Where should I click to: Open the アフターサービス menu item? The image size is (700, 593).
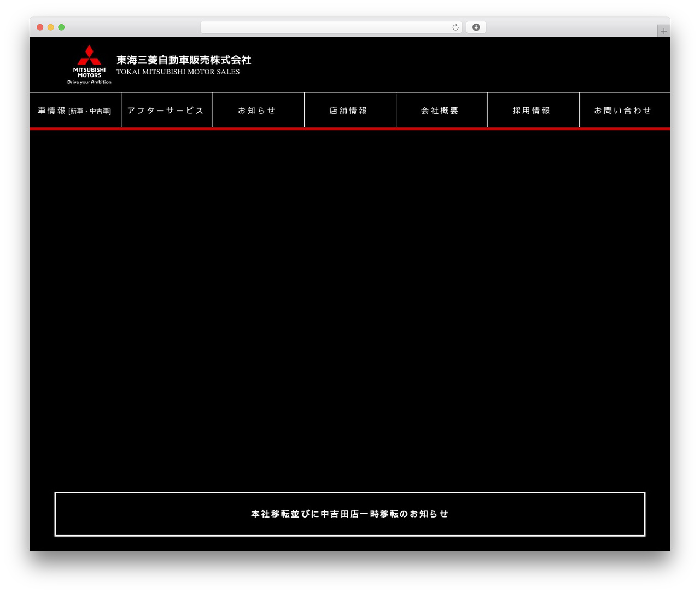pyautogui.click(x=167, y=111)
